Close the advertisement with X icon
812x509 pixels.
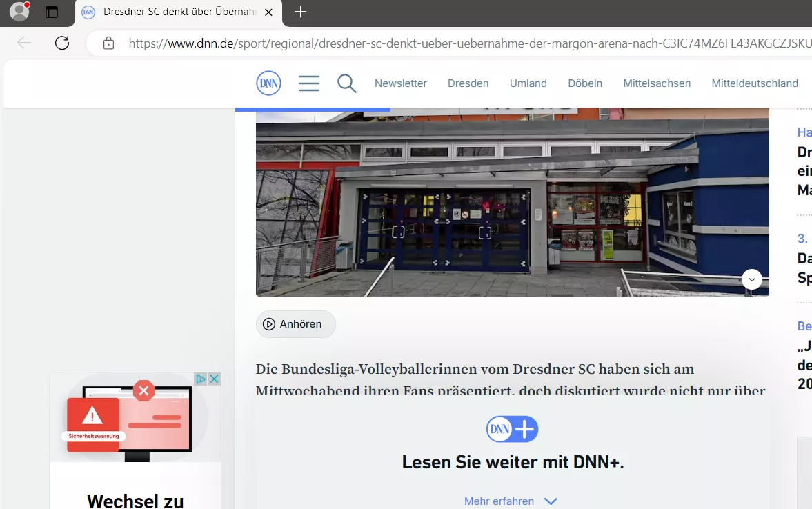point(214,379)
